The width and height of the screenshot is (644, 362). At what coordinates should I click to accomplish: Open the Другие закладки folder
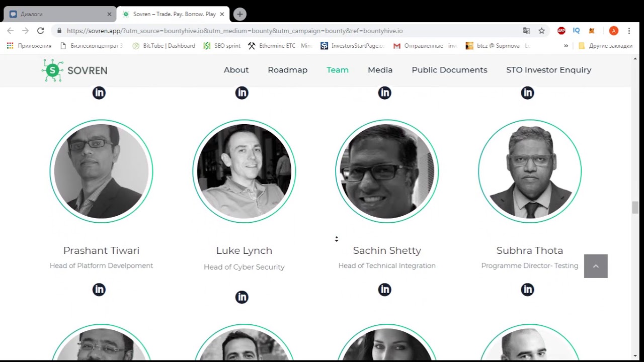(x=605, y=46)
